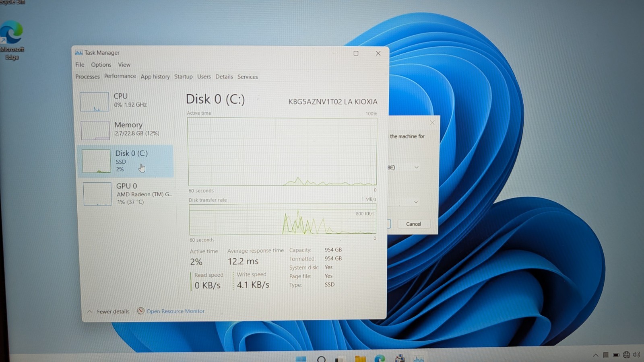Screen dimensions: 644x362
Task: Close the Task Manager window
Action: coord(378,53)
